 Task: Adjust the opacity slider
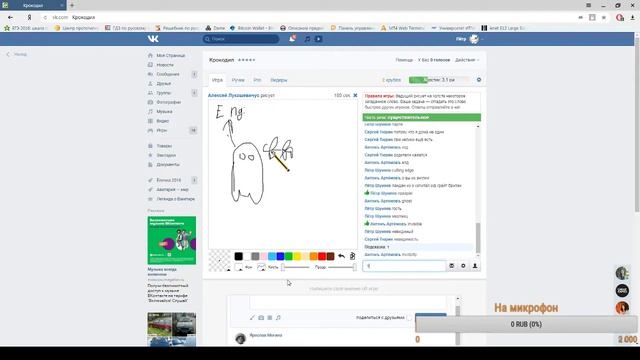pos(342,267)
